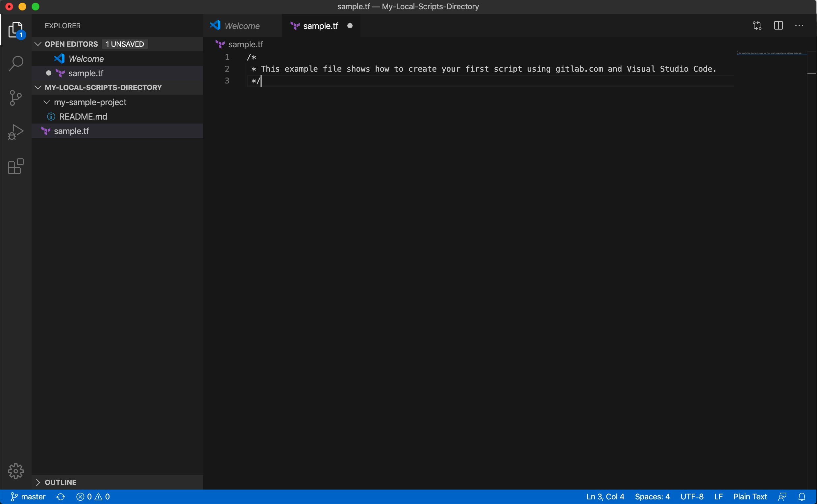Collapse the Open Editors section
The height and width of the screenshot is (504, 817).
[x=38, y=44]
